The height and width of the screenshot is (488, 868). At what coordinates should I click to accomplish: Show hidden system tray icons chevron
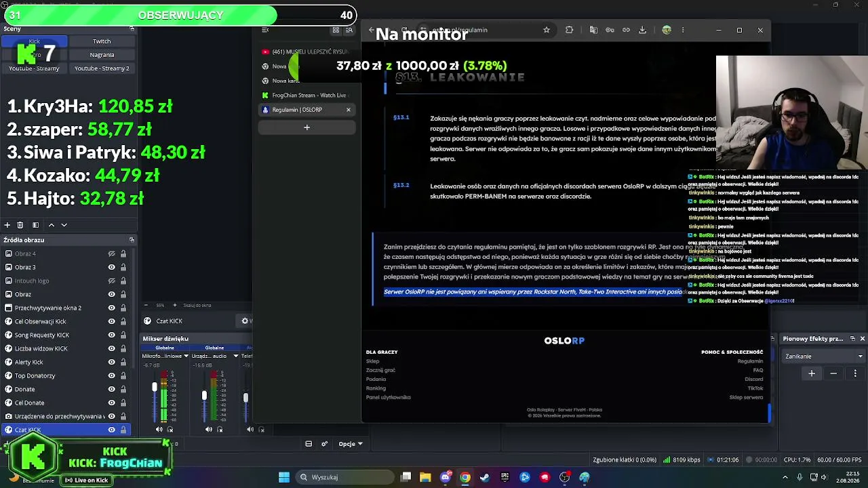pos(784,477)
